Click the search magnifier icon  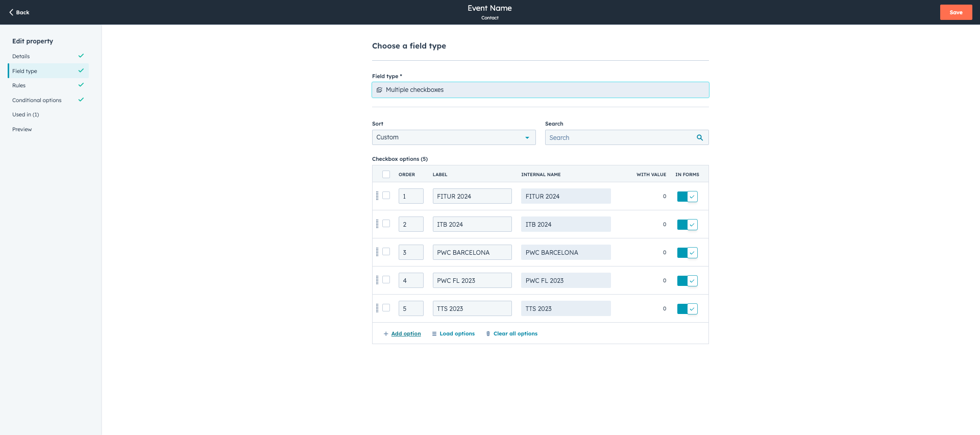click(700, 137)
